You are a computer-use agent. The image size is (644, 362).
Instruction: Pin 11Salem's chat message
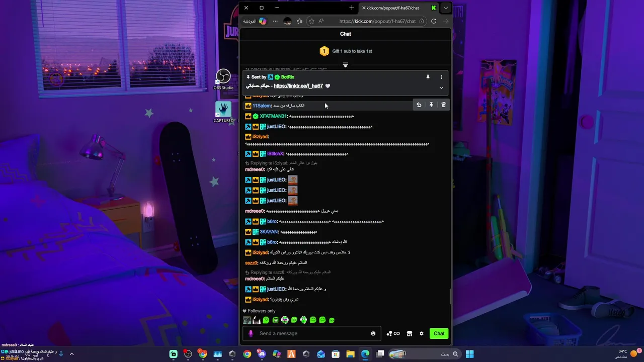pyautogui.click(x=431, y=105)
